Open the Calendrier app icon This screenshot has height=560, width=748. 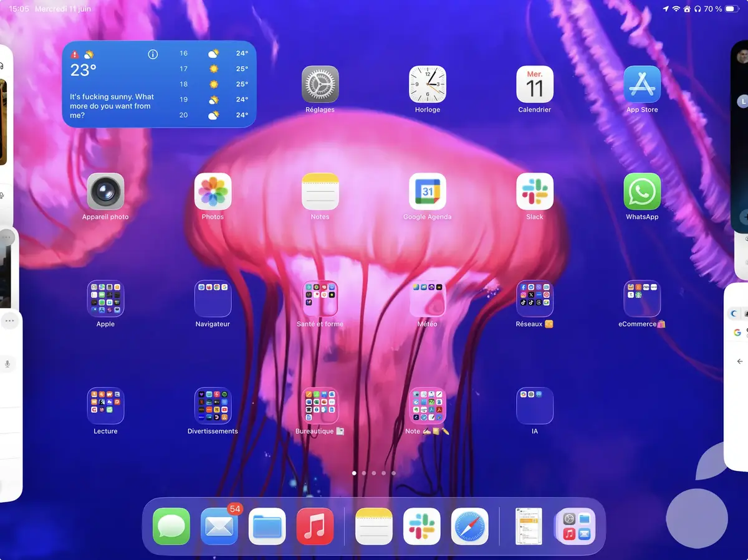pyautogui.click(x=534, y=84)
